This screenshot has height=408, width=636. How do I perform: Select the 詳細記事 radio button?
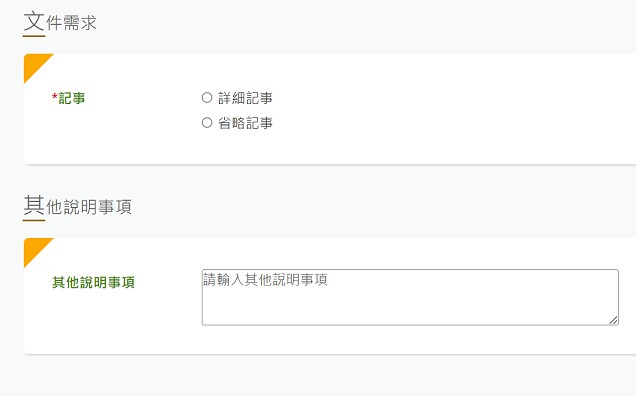click(x=207, y=98)
